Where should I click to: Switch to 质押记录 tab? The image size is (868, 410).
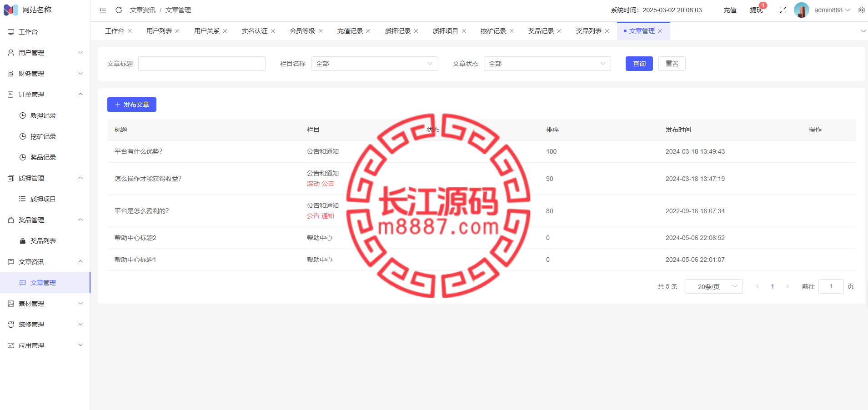coord(398,31)
